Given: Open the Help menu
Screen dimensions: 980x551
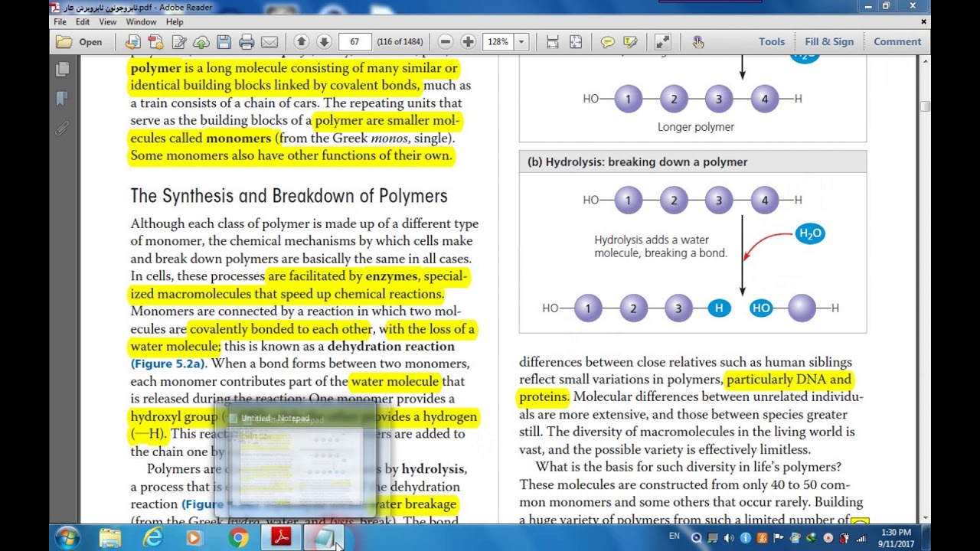Looking at the screenshot, I should 175,22.
